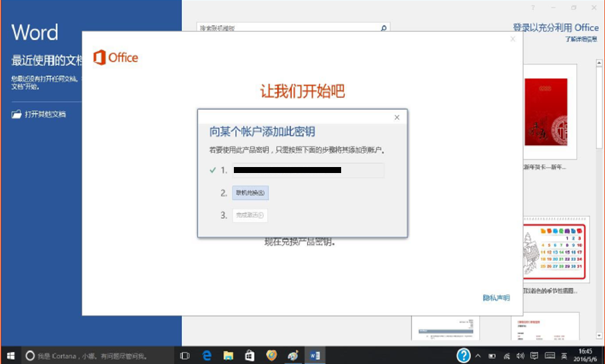
Task: Click the search magnifier icon in Word
Action: [x=384, y=28]
